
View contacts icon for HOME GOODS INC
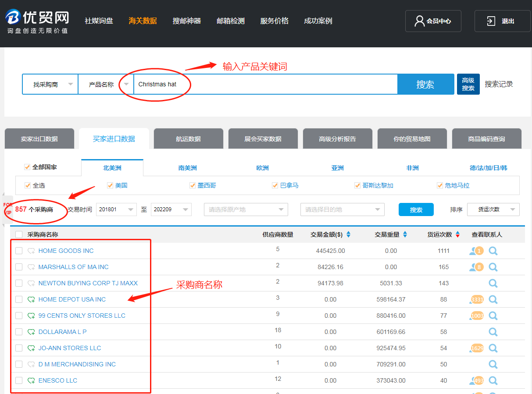(476, 251)
